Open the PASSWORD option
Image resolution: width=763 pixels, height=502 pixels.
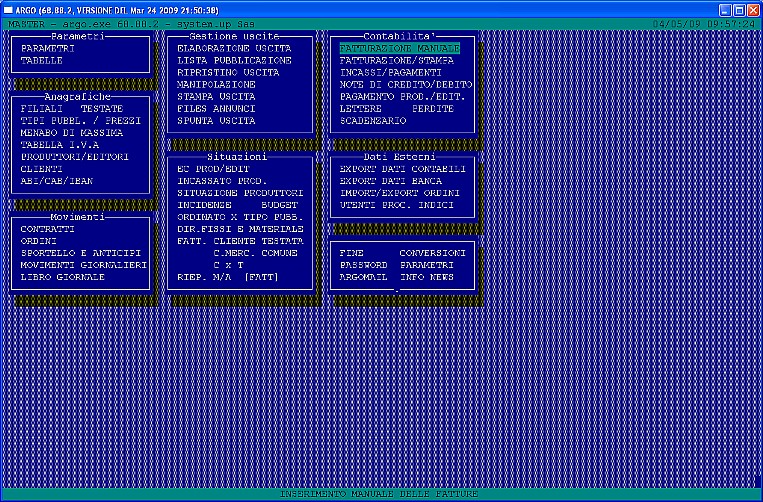pyautogui.click(x=364, y=265)
